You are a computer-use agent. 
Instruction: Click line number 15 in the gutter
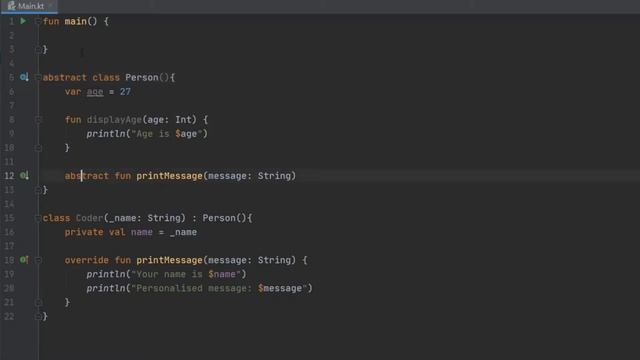coord(9,218)
